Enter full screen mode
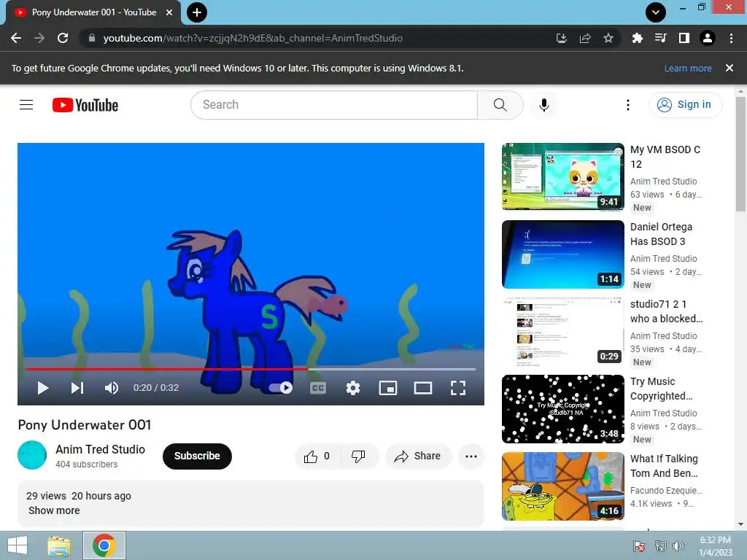 coord(458,388)
